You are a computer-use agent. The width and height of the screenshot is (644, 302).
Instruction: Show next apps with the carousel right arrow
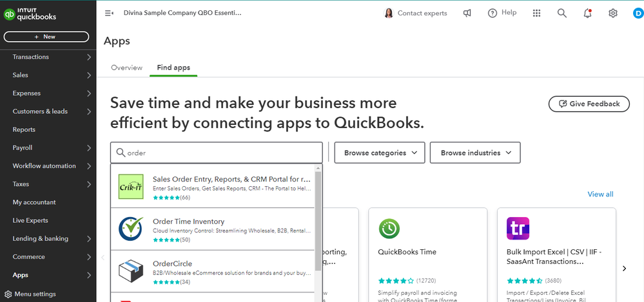click(x=624, y=269)
